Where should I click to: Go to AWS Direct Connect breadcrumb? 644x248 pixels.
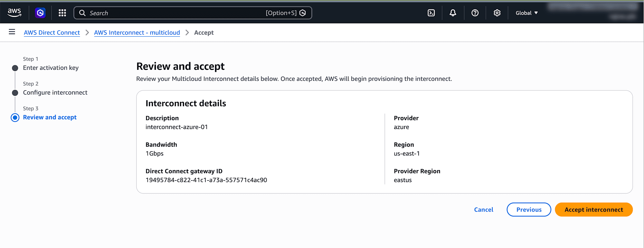(52, 32)
